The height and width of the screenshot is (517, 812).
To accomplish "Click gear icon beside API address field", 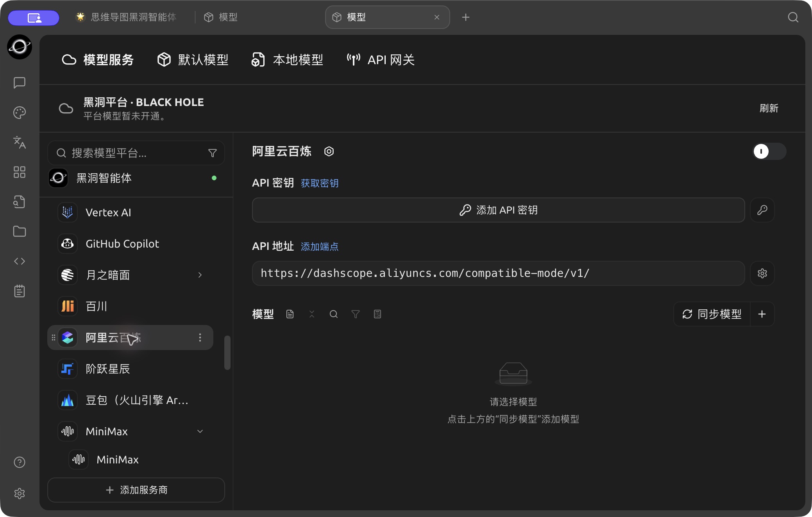I will 762,273.
